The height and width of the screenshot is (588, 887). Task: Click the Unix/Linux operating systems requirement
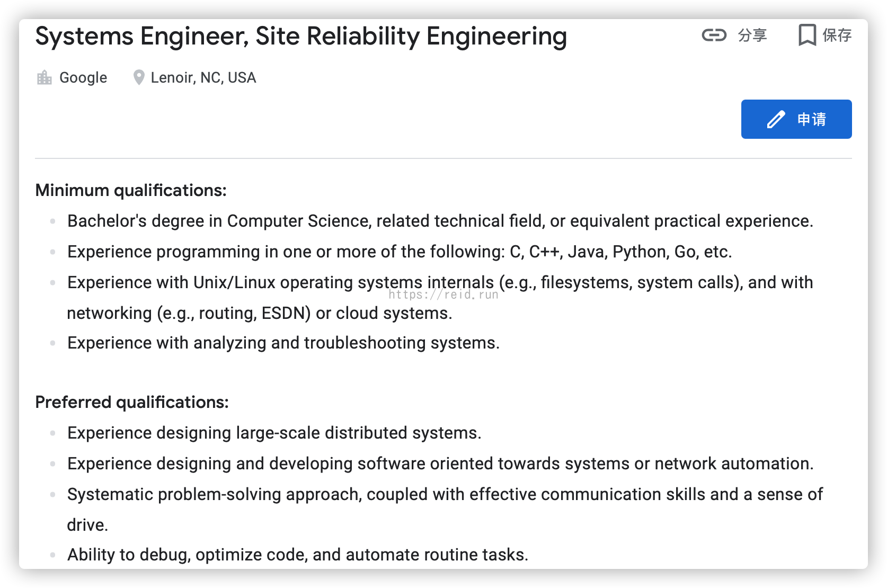pos(440,282)
